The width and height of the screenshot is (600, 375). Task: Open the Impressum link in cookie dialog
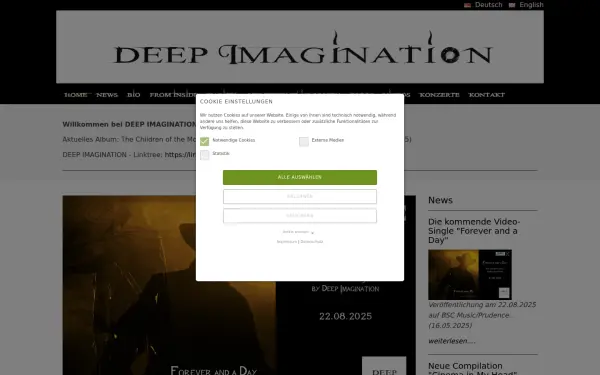coord(287,242)
